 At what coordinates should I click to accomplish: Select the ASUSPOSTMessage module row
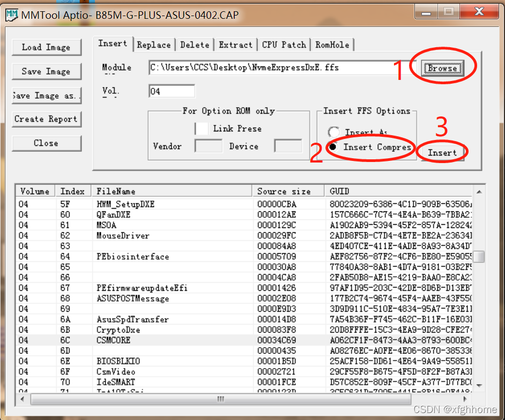click(244, 298)
